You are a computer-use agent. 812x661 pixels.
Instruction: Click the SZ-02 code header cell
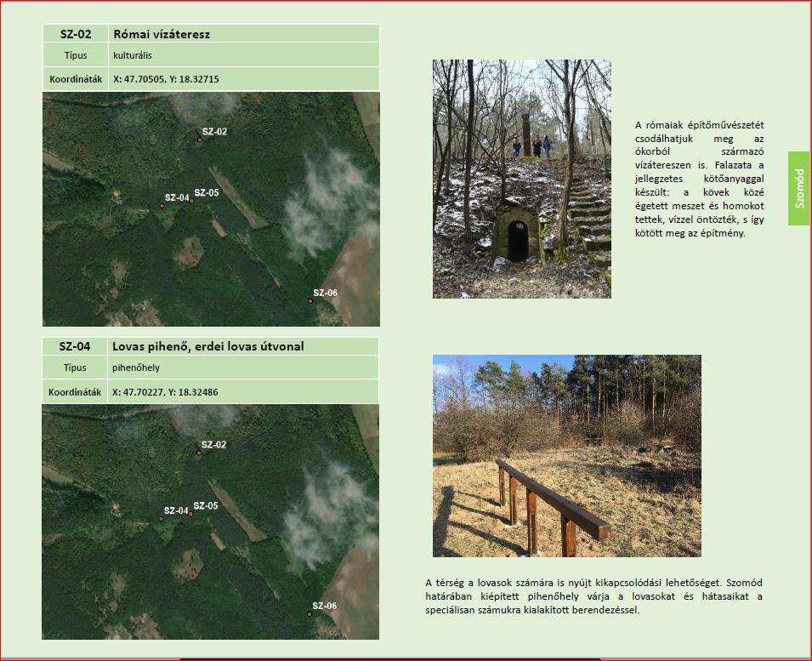click(x=76, y=34)
